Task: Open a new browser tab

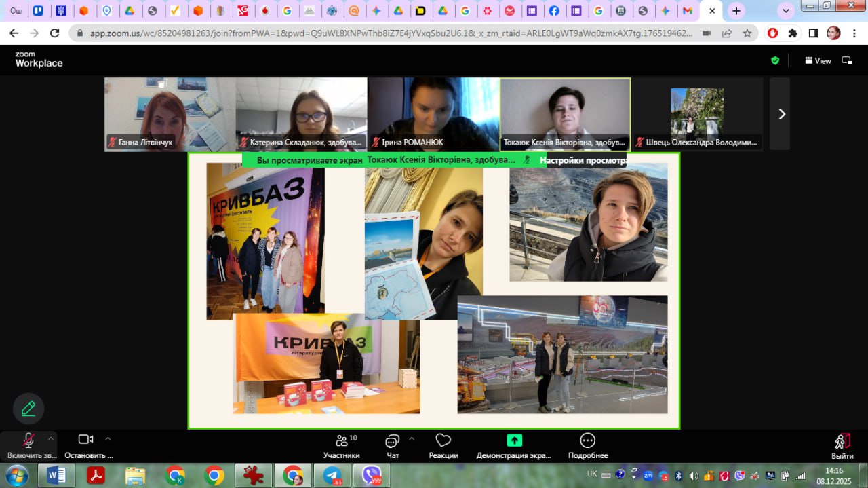Action: (x=736, y=11)
